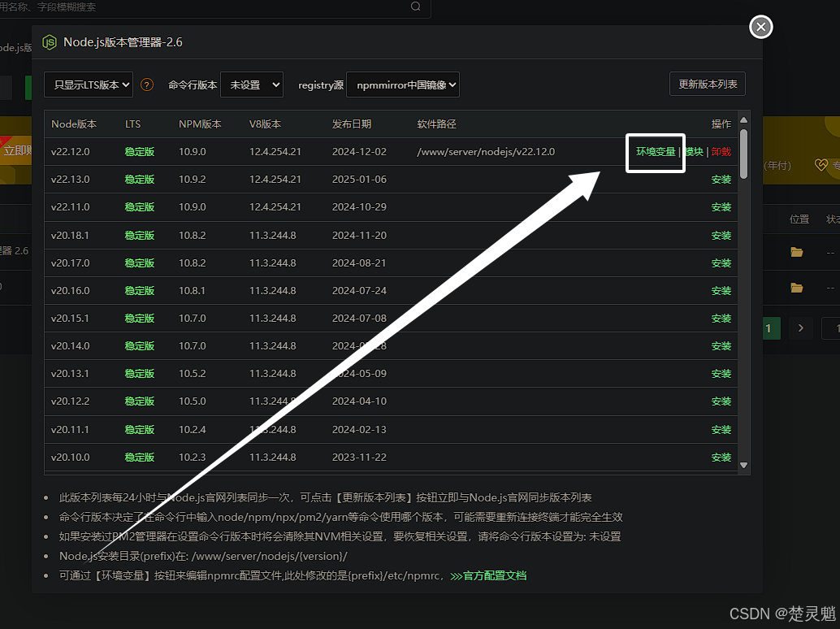This screenshot has width=840, height=629.
Task: Open the 命令行版本 dropdown set to 未设置
Action: point(252,85)
